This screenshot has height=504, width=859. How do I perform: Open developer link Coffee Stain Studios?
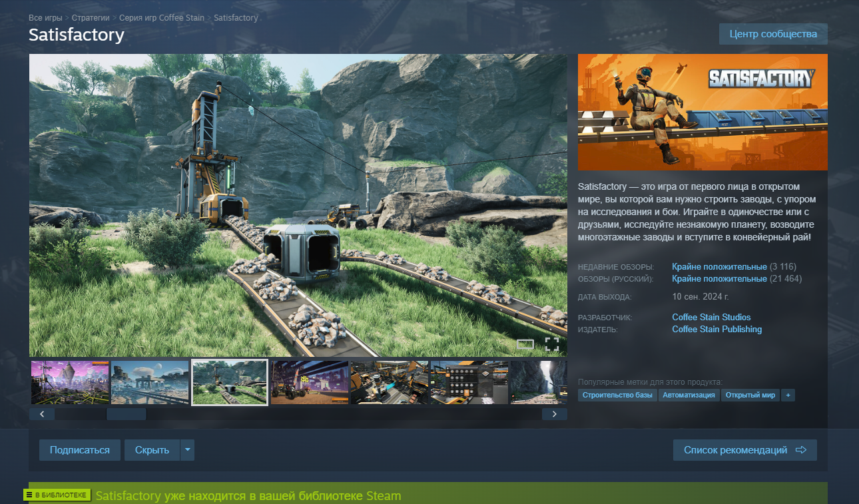(711, 318)
